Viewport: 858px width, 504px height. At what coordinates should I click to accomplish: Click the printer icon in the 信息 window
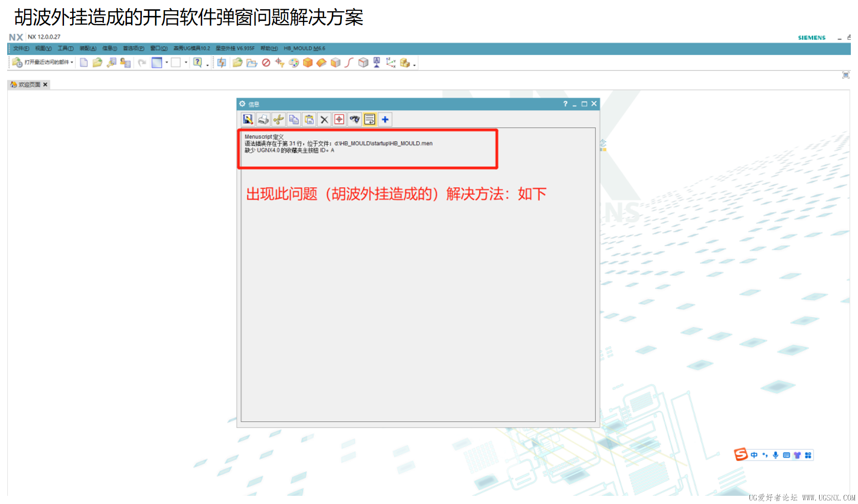[x=263, y=119]
